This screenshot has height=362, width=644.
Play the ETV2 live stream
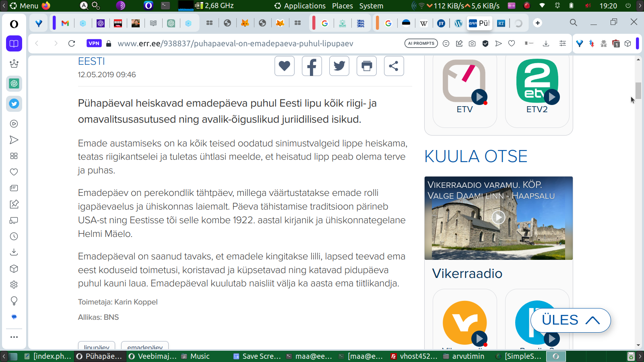click(552, 97)
